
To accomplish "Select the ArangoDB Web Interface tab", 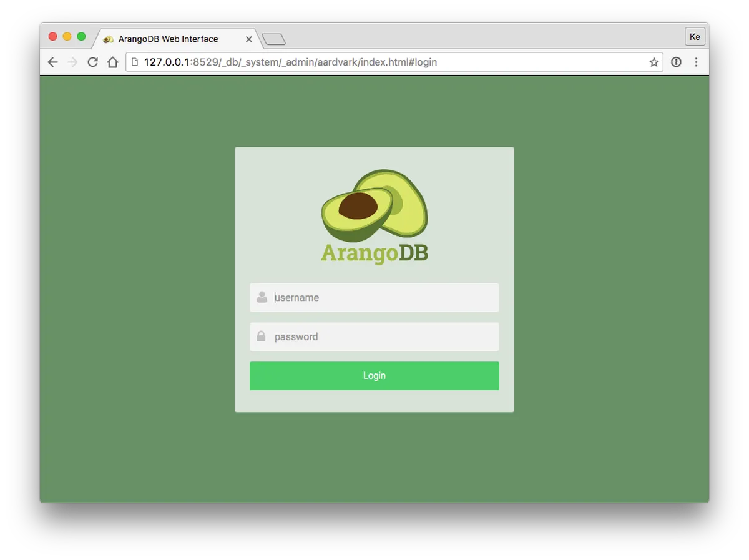I will 175,39.
